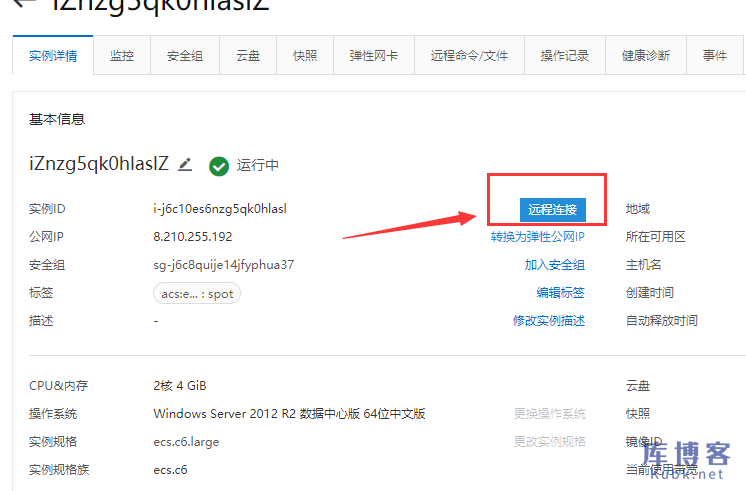
Task: Click the 快照 label in the right column
Action: click(638, 413)
